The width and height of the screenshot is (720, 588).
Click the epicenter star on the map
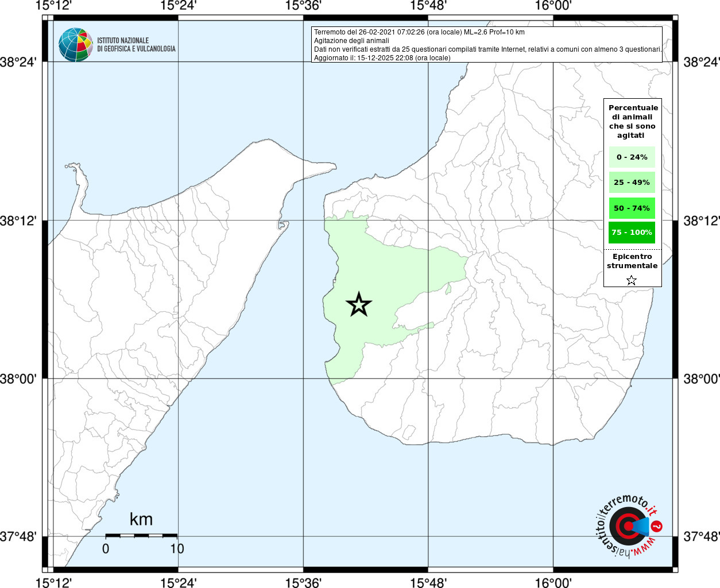click(x=359, y=304)
